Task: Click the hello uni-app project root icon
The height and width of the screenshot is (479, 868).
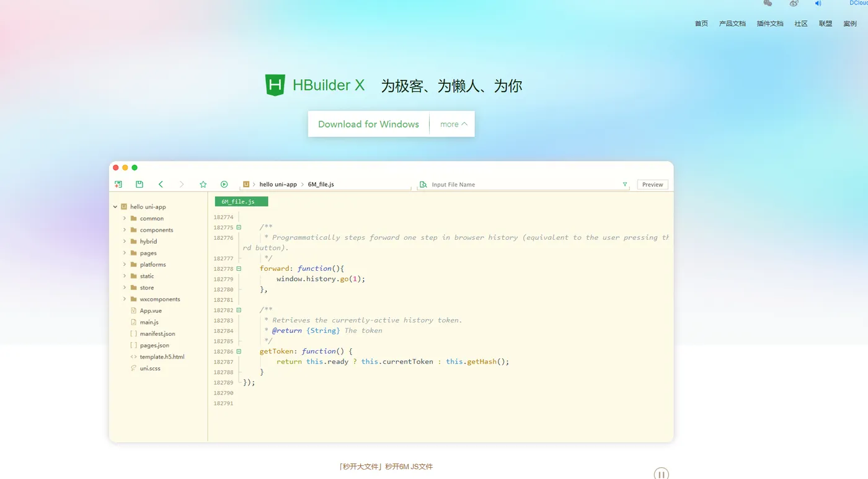Action: [124, 206]
